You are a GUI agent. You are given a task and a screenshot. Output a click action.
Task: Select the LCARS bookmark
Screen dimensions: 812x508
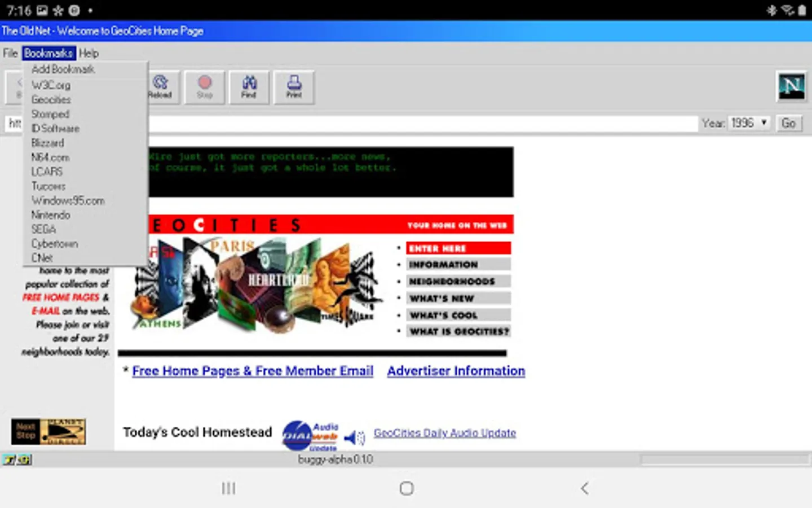[85, 172]
